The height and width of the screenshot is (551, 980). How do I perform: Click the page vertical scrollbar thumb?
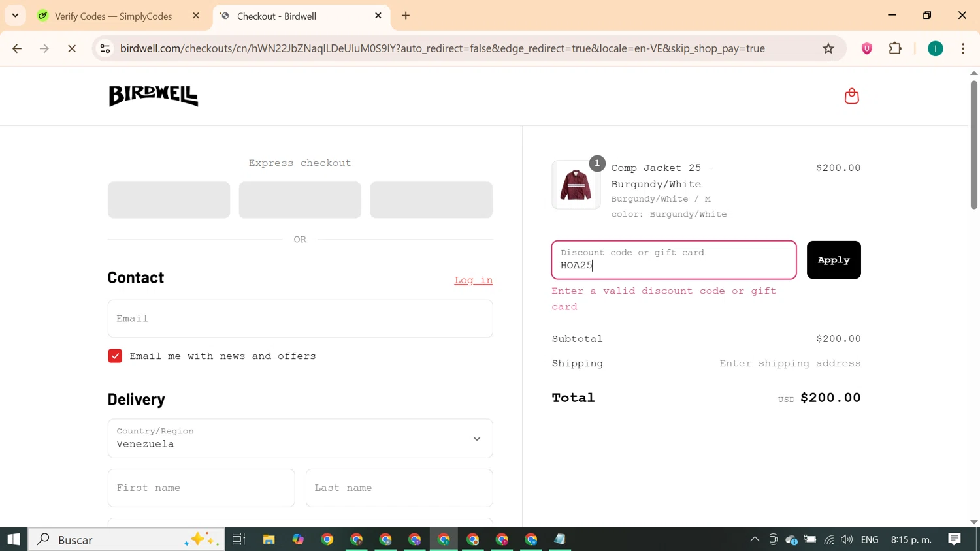pos(974,144)
